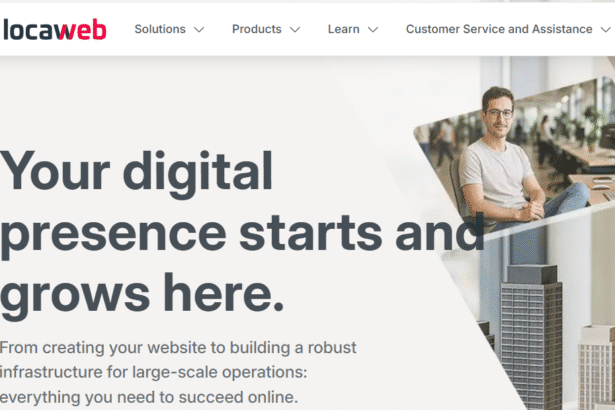This screenshot has width=615, height=410.
Task: Select the Learn menu label
Action: click(344, 29)
